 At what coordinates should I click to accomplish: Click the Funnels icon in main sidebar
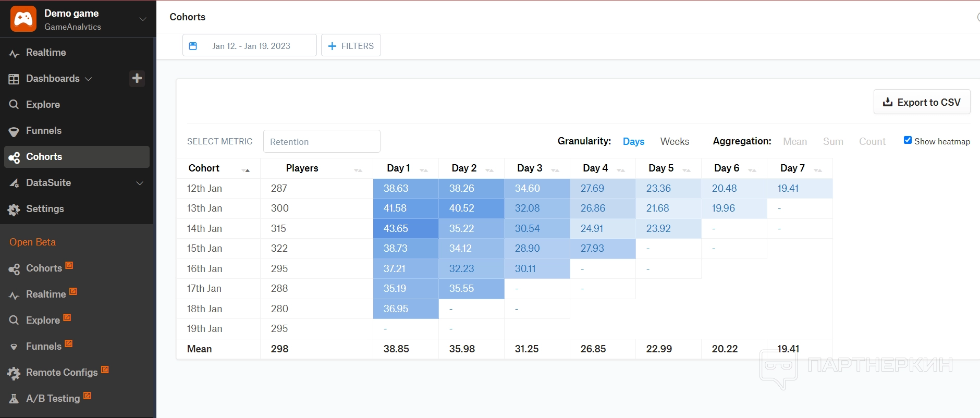pos(14,131)
